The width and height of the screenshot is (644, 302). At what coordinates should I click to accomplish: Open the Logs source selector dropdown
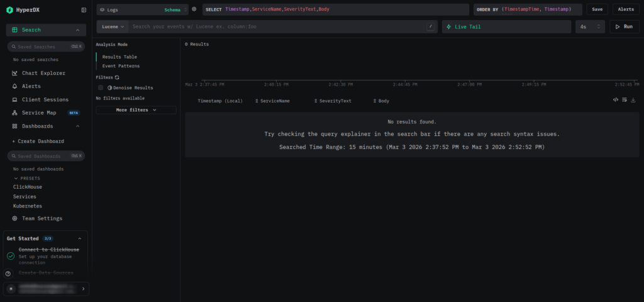[x=142, y=9]
